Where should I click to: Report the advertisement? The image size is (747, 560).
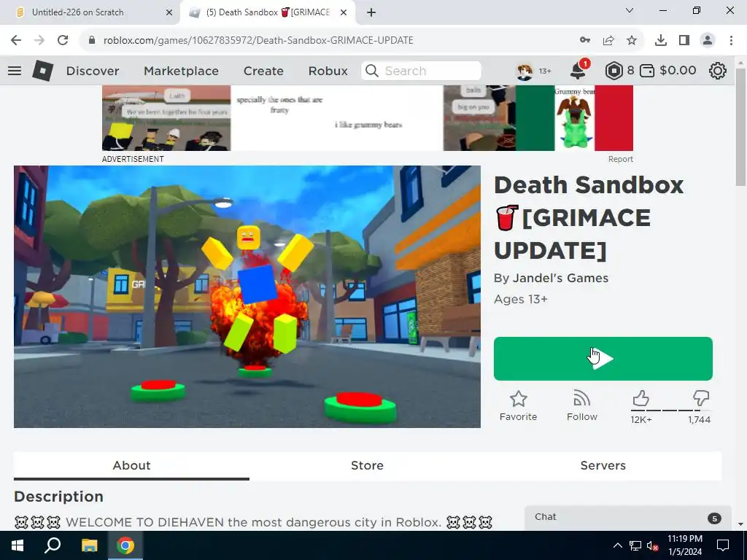620,159
